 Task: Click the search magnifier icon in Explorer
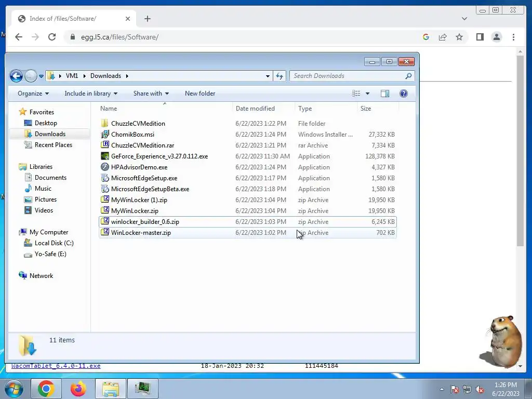408,76
